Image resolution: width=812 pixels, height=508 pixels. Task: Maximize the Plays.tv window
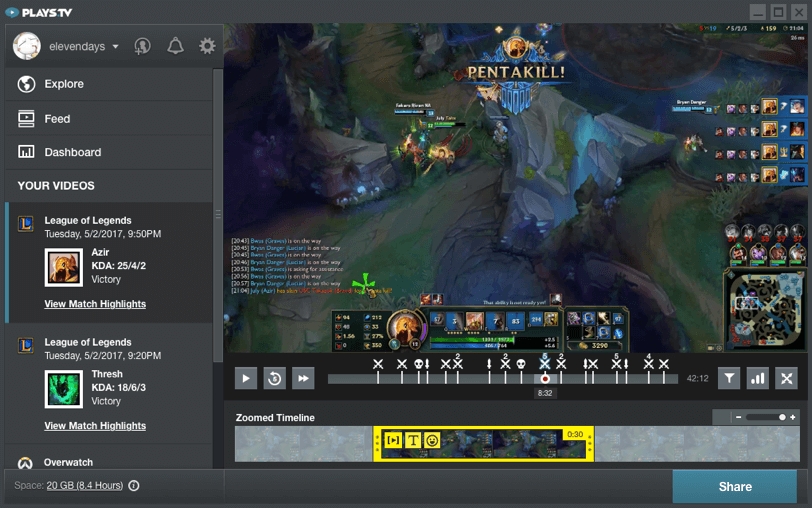click(x=778, y=12)
